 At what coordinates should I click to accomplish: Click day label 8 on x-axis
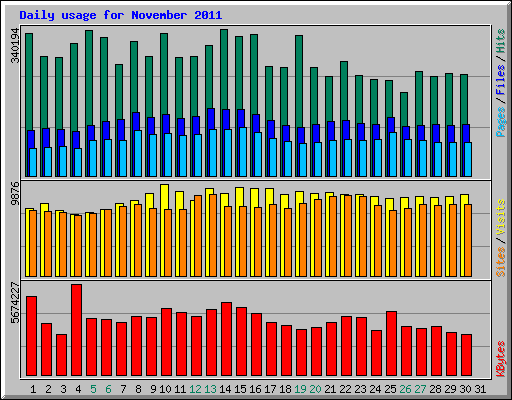(x=138, y=389)
